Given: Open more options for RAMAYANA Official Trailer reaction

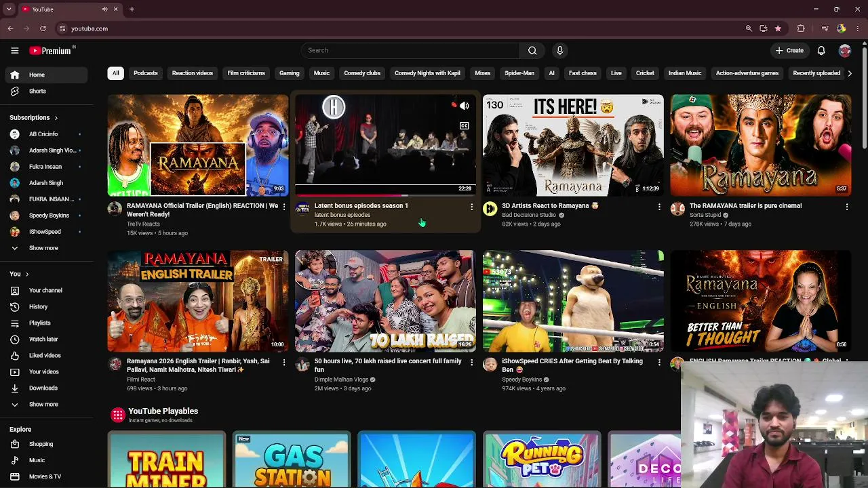Looking at the screenshot, I should 284,207.
